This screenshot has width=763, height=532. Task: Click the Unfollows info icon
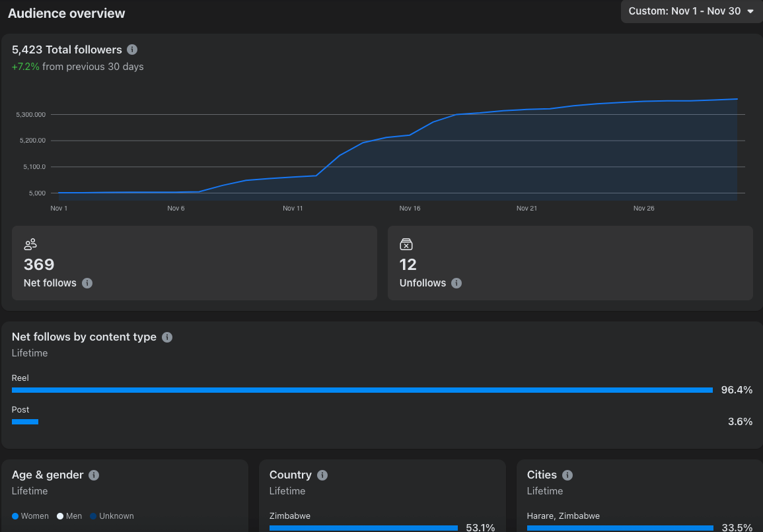click(456, 283)
